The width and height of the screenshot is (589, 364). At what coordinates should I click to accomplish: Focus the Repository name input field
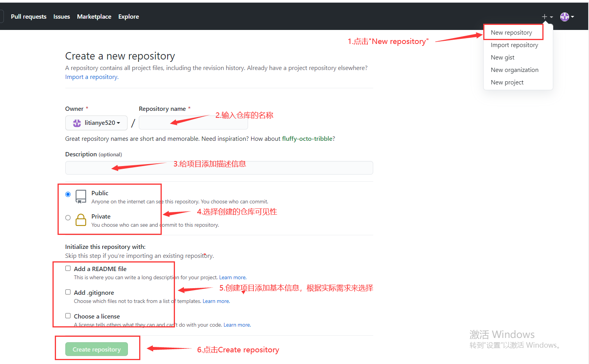click(x=193, y=122)
